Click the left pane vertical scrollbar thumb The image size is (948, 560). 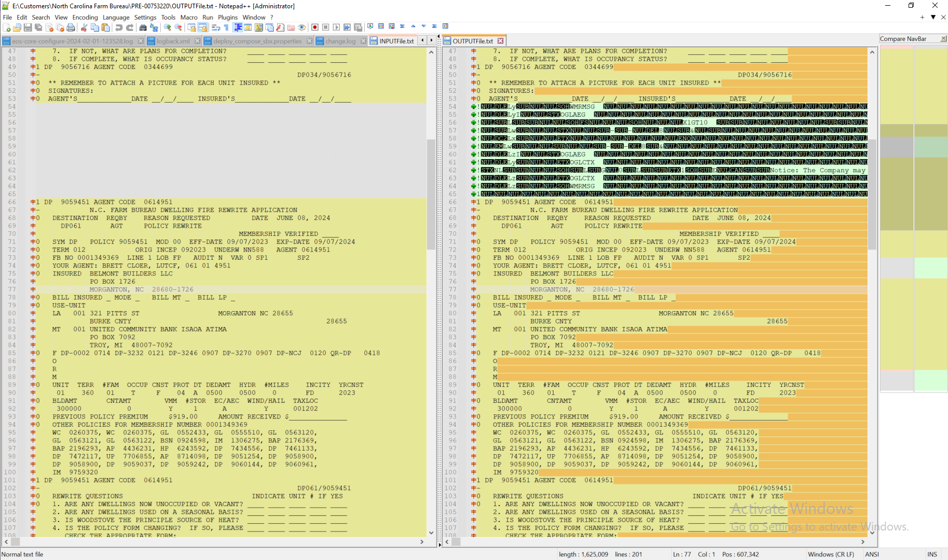pos(431,194)
